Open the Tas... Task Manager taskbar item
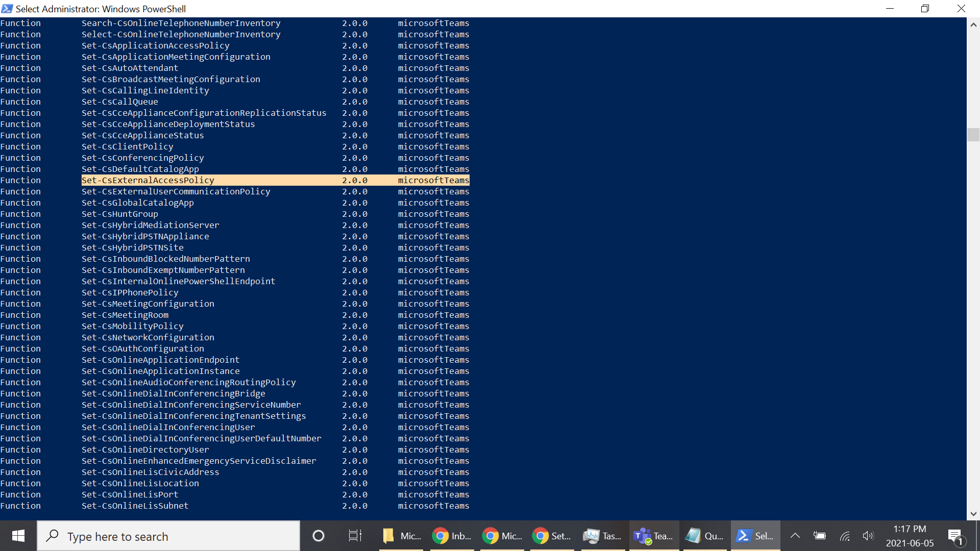Viewport: 980px width, 551px height. pyautogui.click(x=603, y=536)
